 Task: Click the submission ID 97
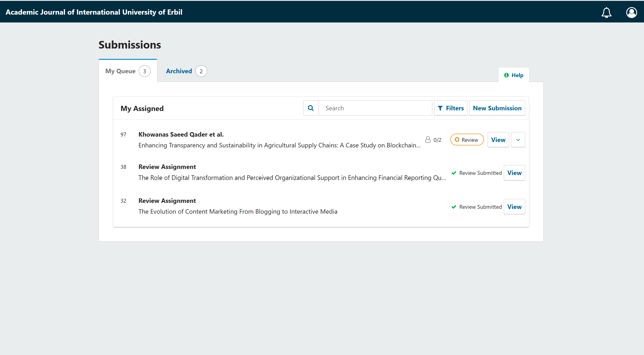click(x=123, y=134)
